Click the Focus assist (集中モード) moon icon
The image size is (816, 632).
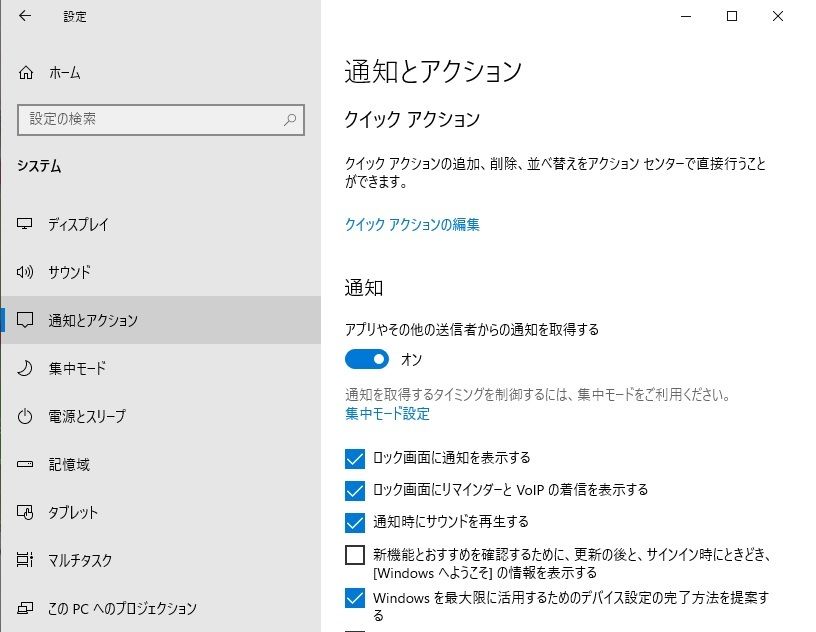coord(24,368)
